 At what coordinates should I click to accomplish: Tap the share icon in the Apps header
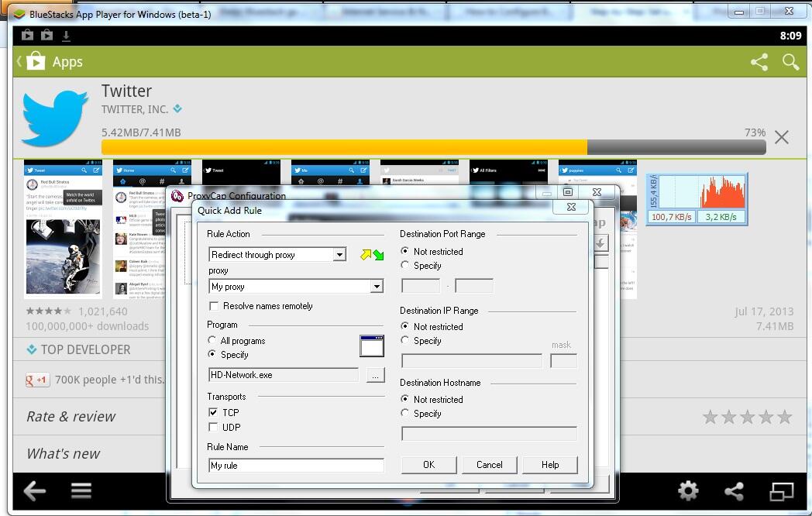759,62
